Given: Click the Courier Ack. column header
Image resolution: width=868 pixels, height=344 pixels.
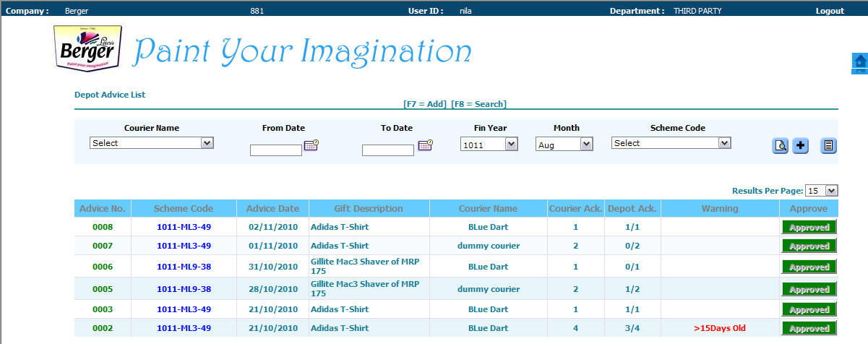Looking at the screenshot, I should point(575,208).
